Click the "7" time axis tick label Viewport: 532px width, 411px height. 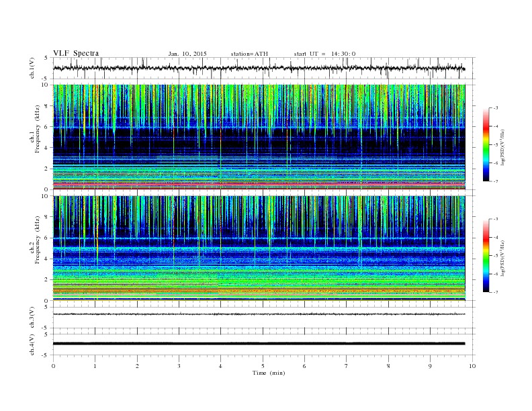[347, 366]
